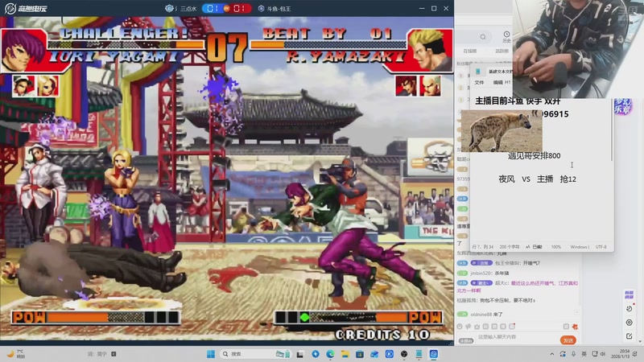Screen dimensions: 644x362
Task: Click the notification icon at taskbar end
Action: click(x=635, y=354)
